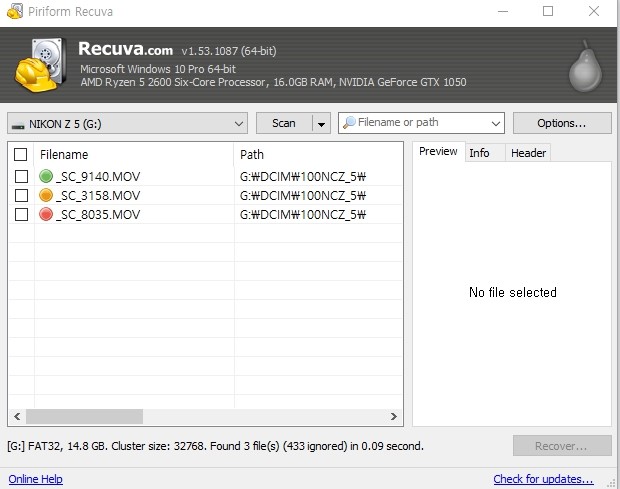Open the Filename or path filter dropdown arrow
The height and width of the screenshot is (489, 620).
pos(495,124)
